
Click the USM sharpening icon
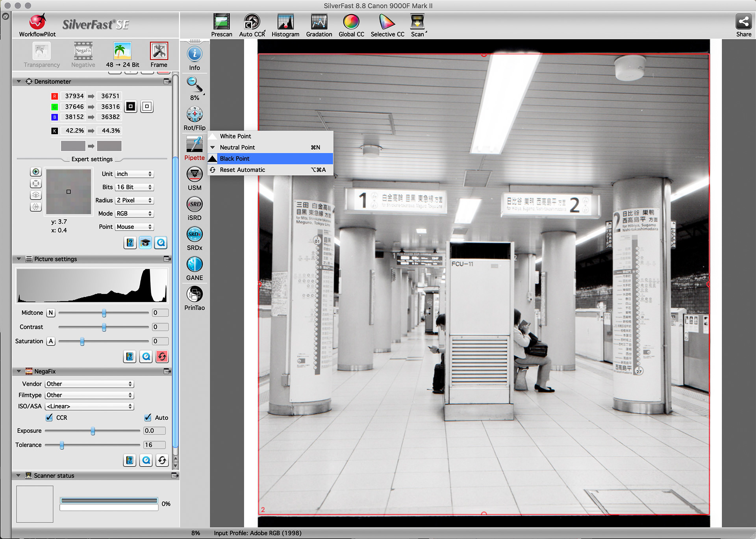195,177
